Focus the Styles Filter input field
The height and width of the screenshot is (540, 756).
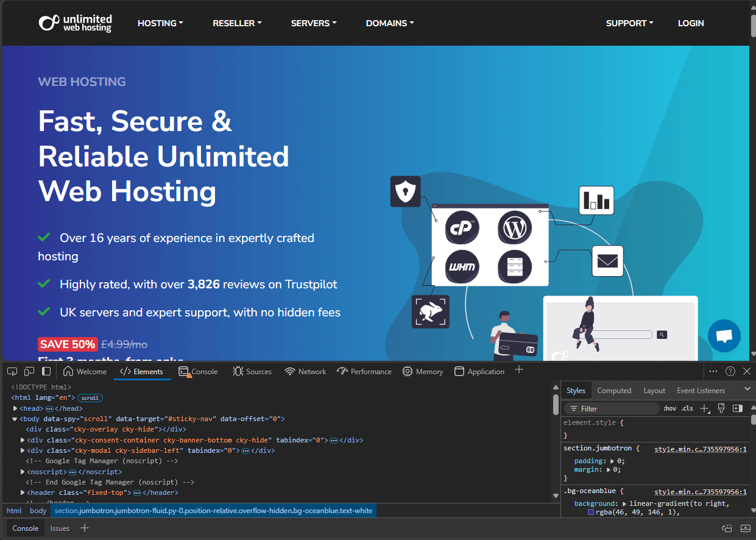[x=612, y=408]
